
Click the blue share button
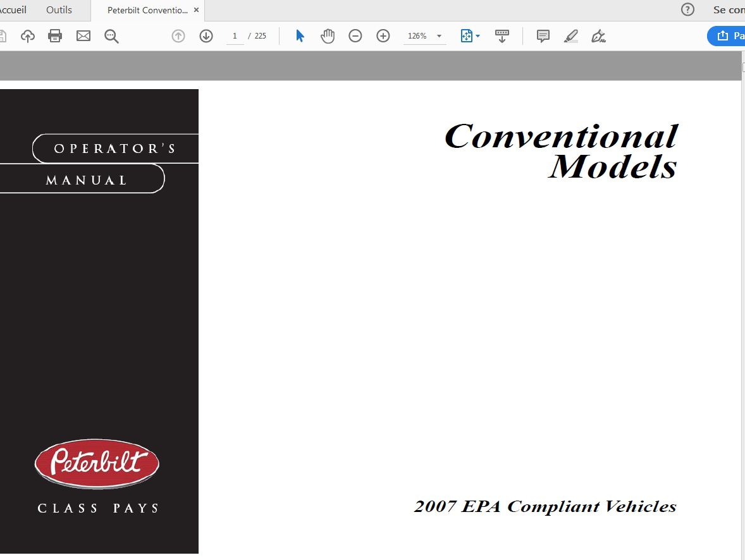click(726, 36)
